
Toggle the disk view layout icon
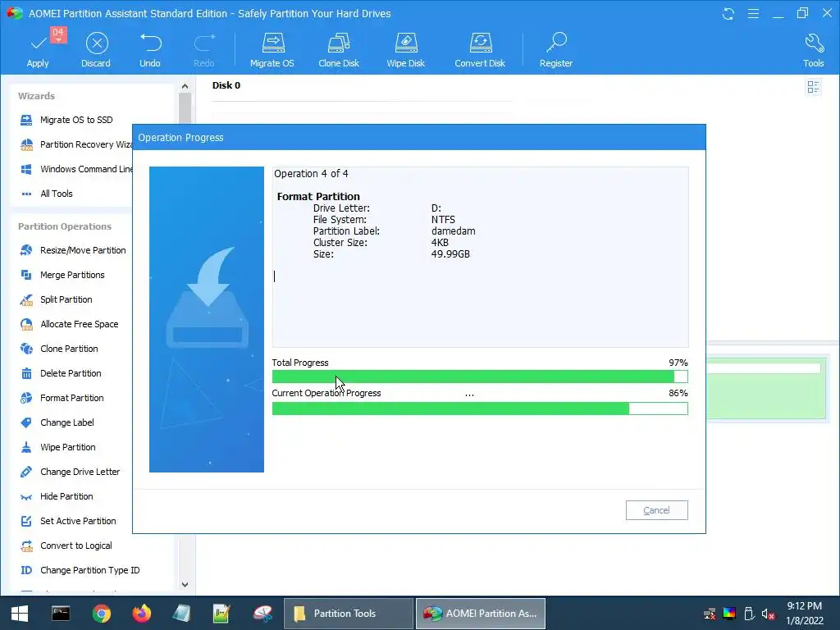point(813,87)
